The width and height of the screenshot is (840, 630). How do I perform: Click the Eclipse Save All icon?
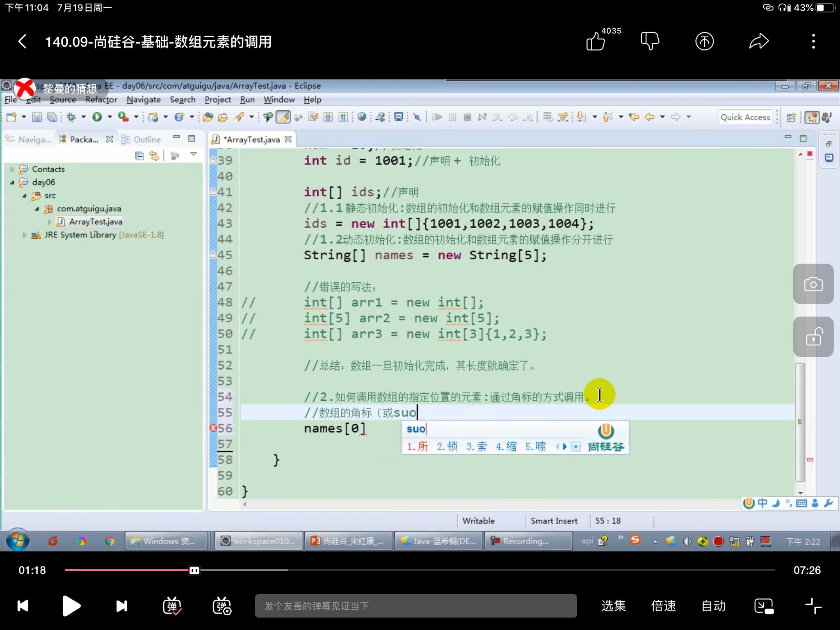pyautogui.click(x=52, y=117)
